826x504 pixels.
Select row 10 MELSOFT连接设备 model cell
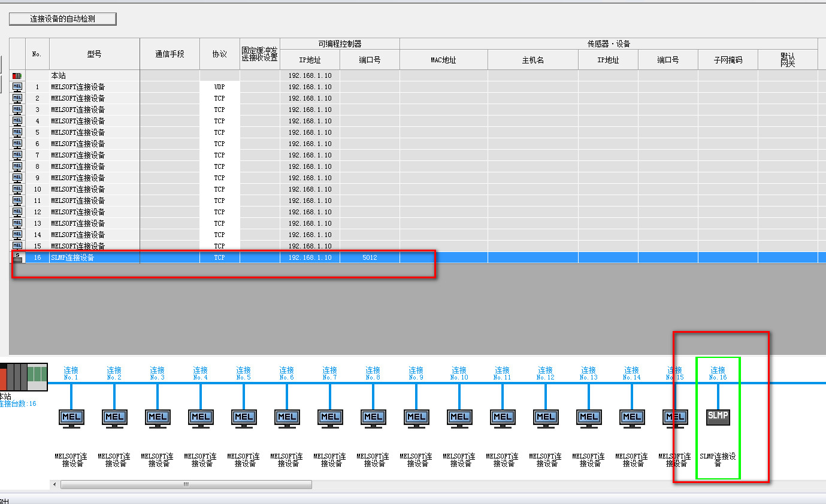point(95,189)
